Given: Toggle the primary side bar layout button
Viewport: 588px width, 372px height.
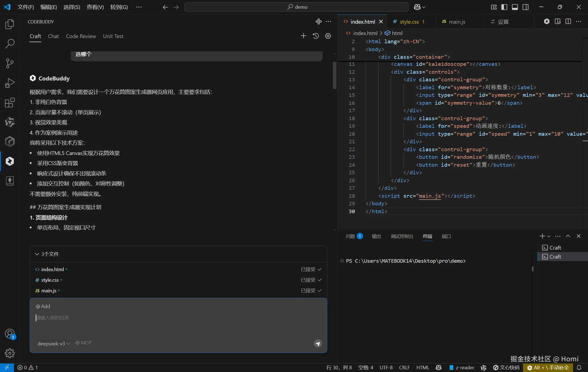Looking at the screenshot, I should (504, 7).
